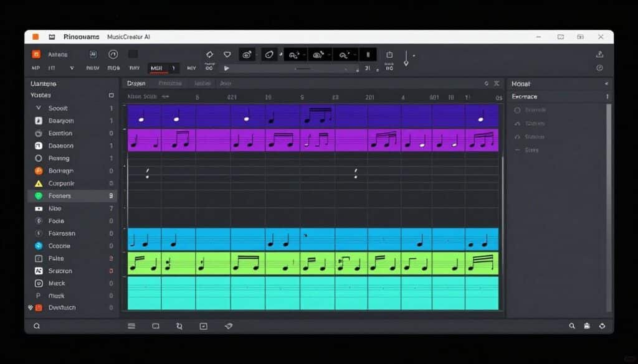Click the search icon at bottom left
638x364 pixels.
(x=37, y=326)
